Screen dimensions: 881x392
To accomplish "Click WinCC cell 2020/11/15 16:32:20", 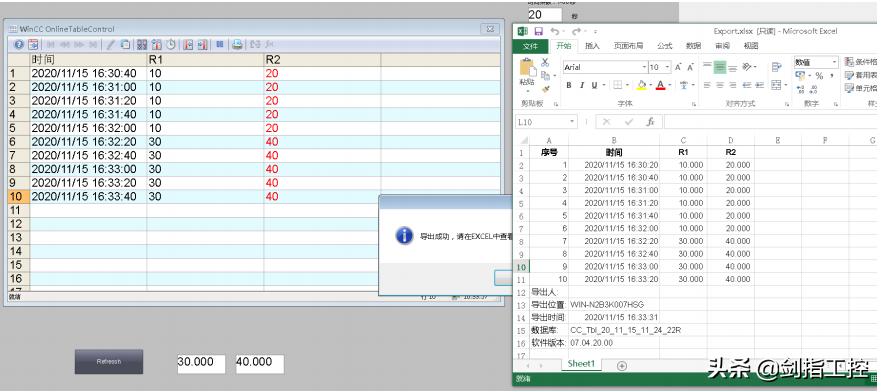I will tap(88, 142).
